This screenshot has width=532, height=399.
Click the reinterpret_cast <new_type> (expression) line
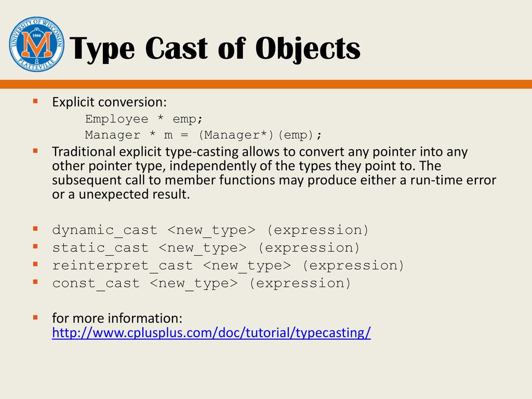coord(228,265)
